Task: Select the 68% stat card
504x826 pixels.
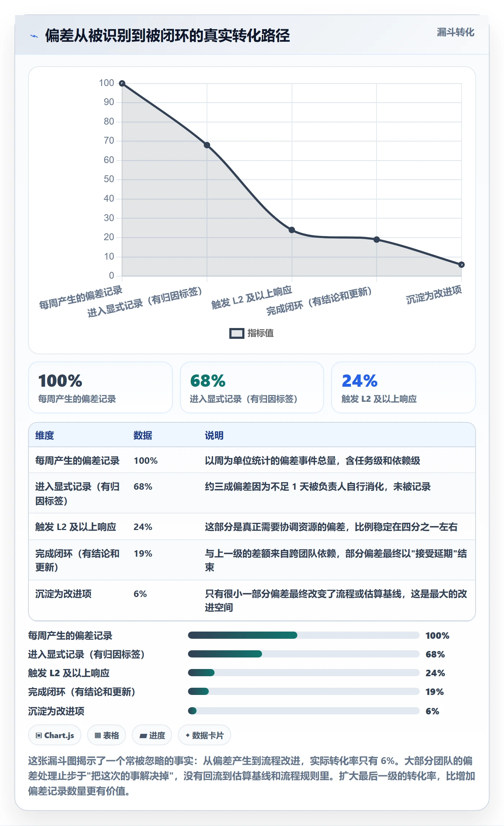Action: click(x=252, y=387)
